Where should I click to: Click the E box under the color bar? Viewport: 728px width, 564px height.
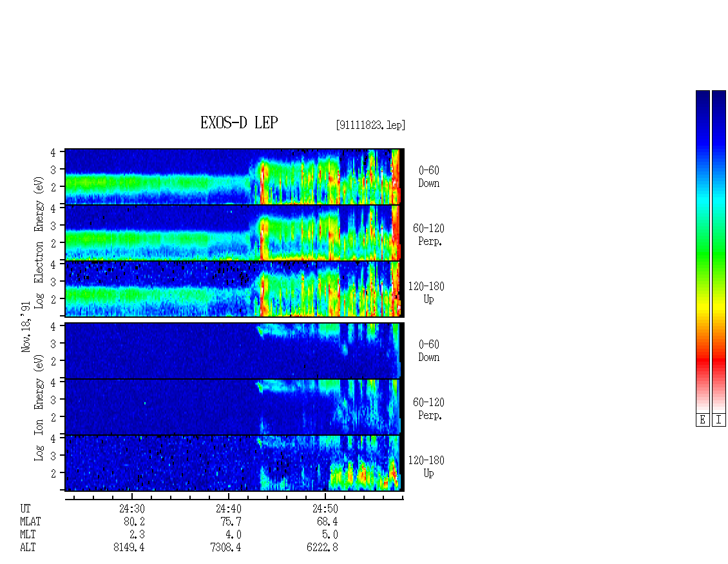[702, 420]
